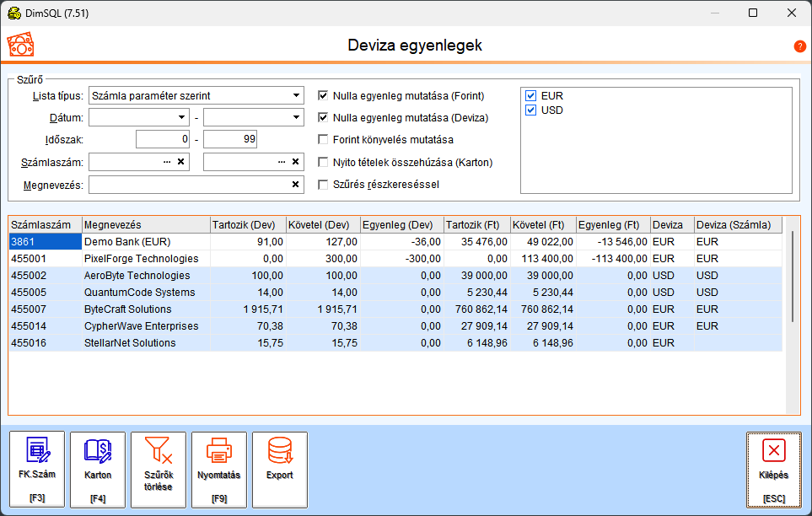The width and height of the screenshot is (812, 516).
Task: Select the PixelForge Technologies row
Action: pyautogui.click(x=395, y=259)
